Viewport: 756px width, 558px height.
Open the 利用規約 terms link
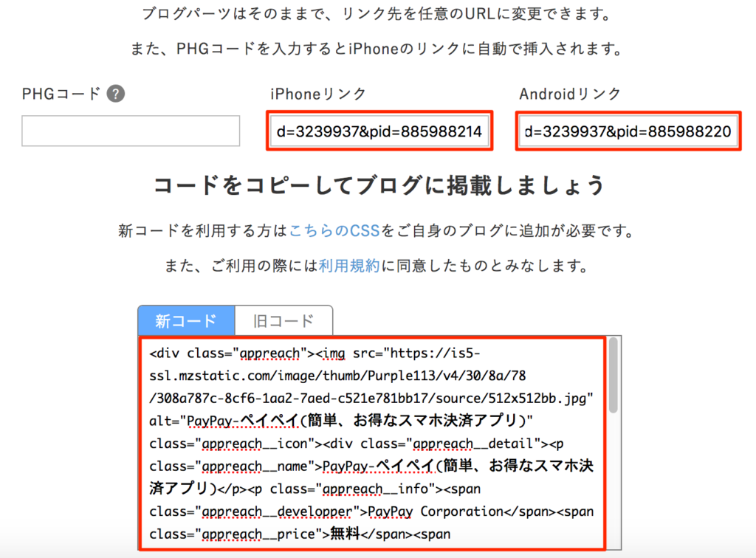coord(349,266)
